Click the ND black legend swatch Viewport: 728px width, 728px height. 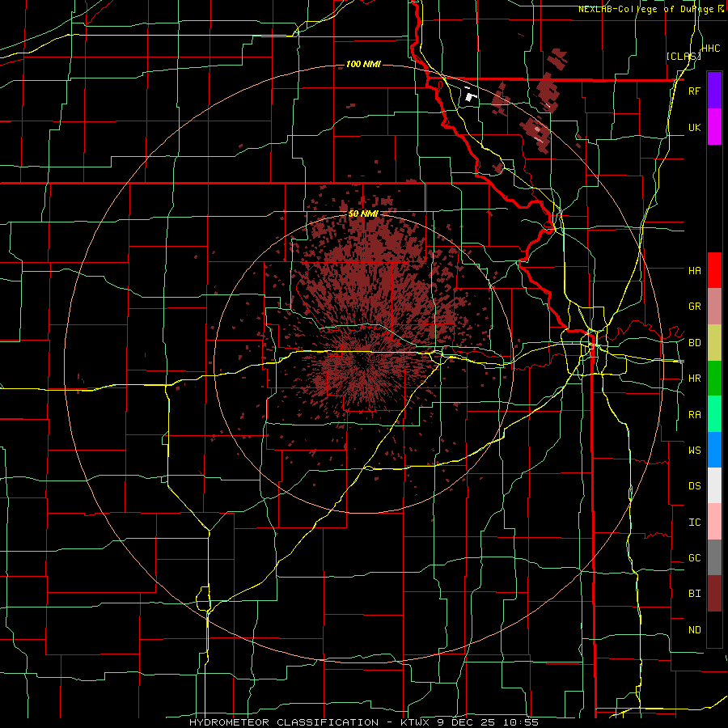tap(714, 629)
